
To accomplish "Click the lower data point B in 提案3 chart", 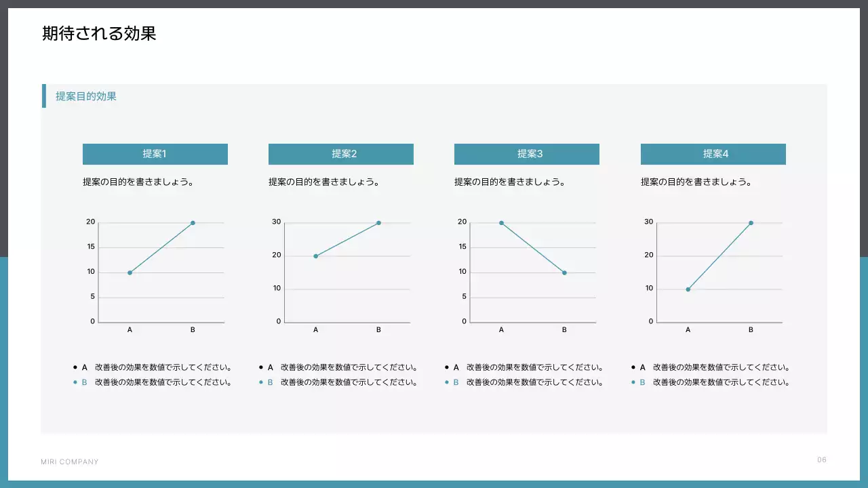I will (x=564, y=272).
